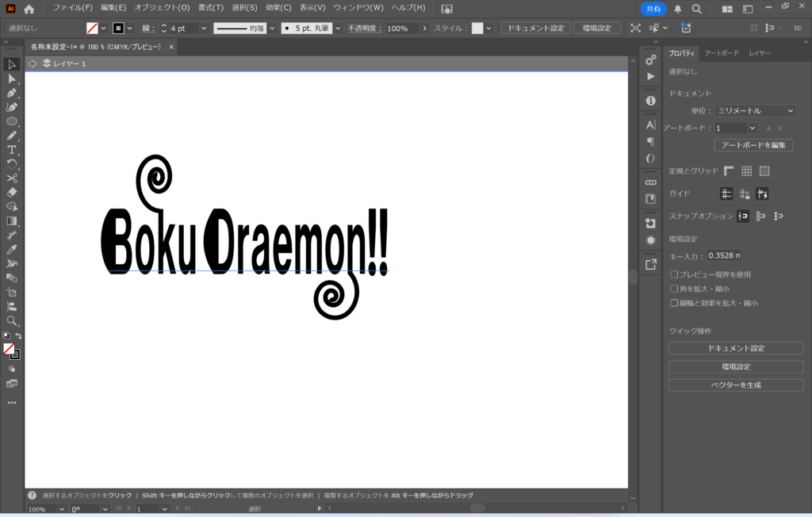
Task: Swap fill and stroke colors
Action: click(18, 336)
